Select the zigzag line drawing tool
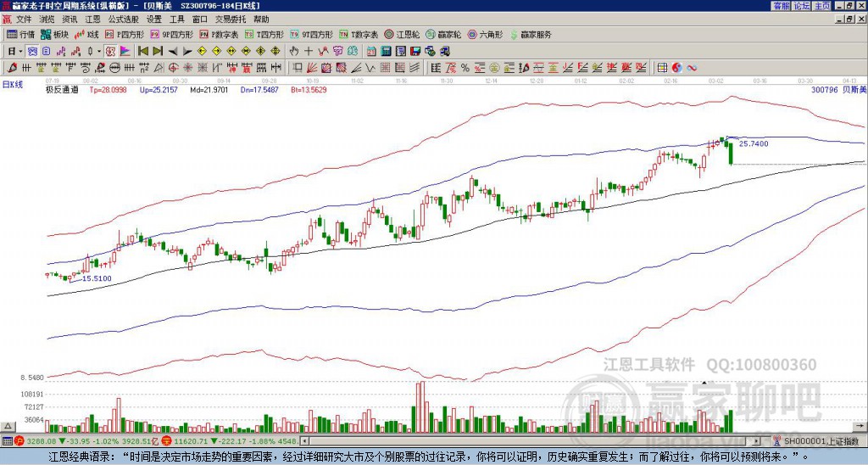868x465 pixels. [x=370, y=68]
